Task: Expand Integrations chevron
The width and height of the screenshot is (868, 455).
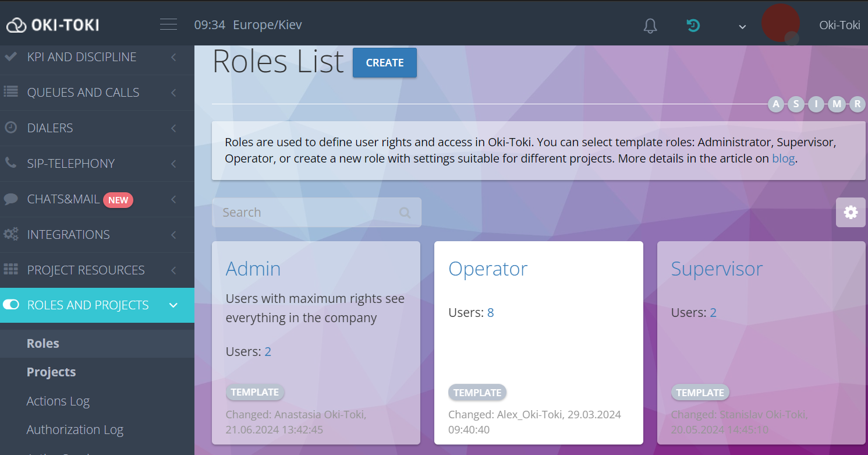Action: [x=173, y=235]
